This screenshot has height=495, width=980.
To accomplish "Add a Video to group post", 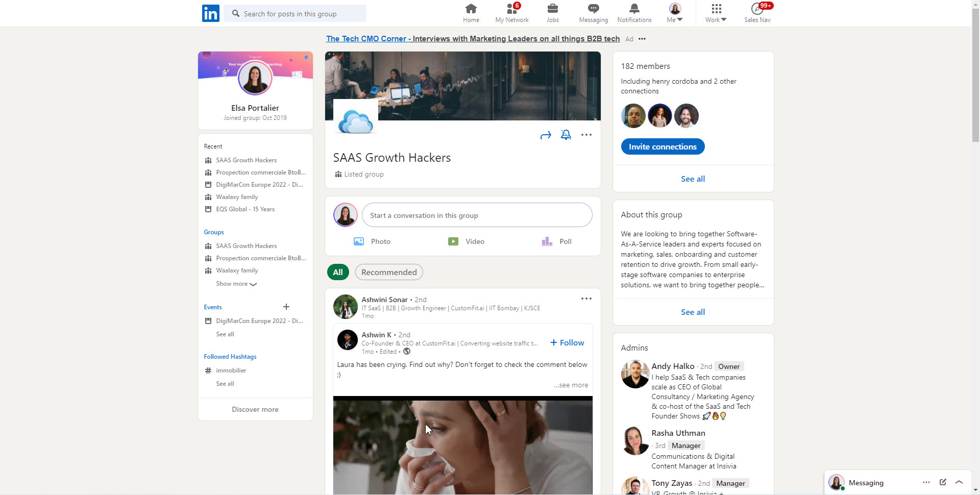I will click(466, 241).
